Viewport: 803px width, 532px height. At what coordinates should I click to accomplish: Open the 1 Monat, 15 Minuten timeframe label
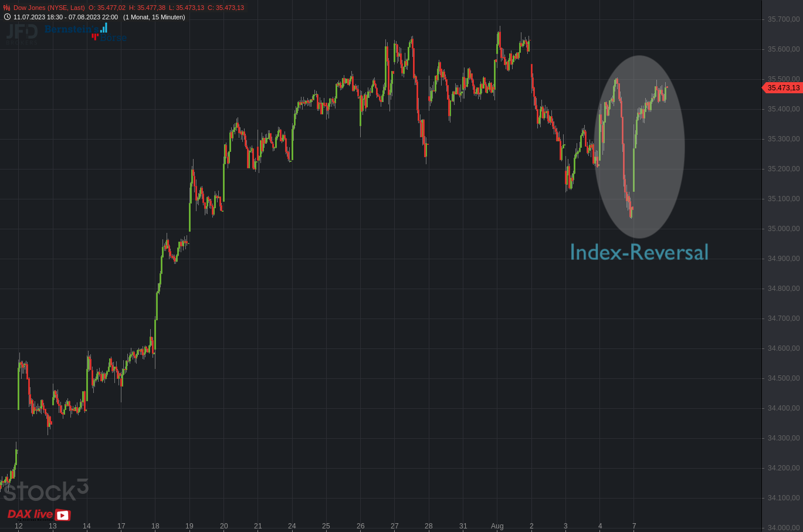tap(154, 17)
